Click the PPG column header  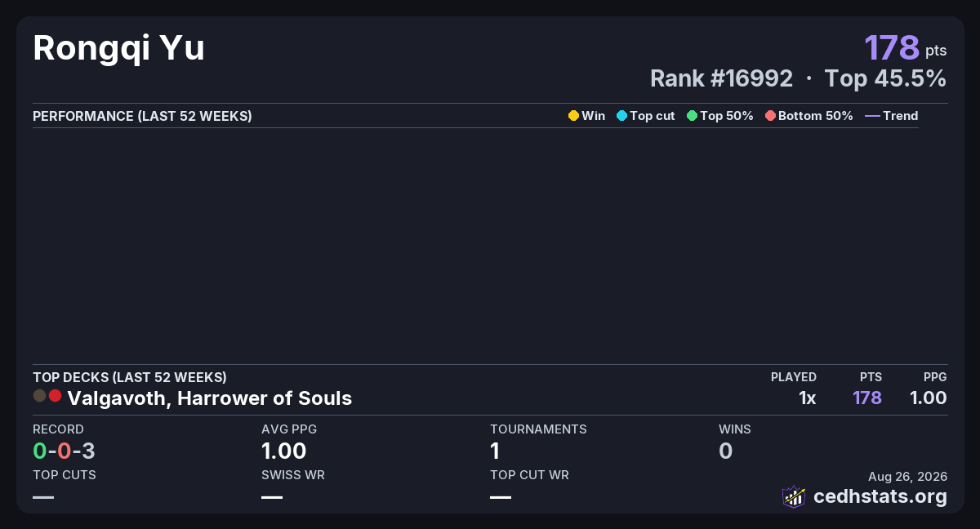point(935,377)
